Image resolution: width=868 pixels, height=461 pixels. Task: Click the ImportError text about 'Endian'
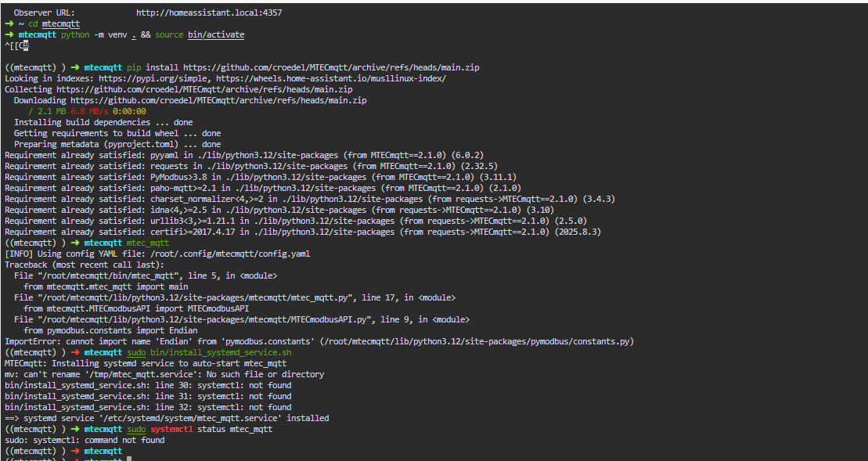(117, 341)
